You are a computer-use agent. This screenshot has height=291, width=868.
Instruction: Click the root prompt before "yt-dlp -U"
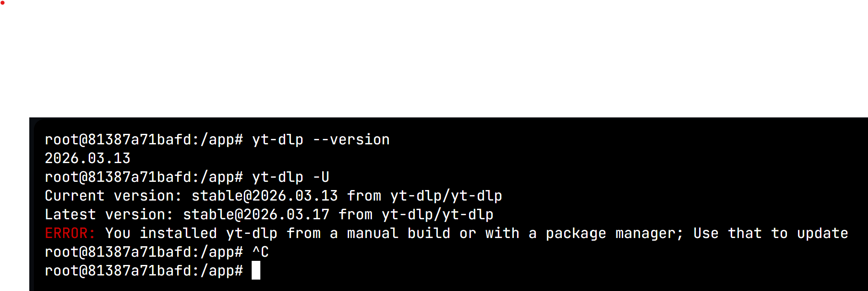pos(144,177)
